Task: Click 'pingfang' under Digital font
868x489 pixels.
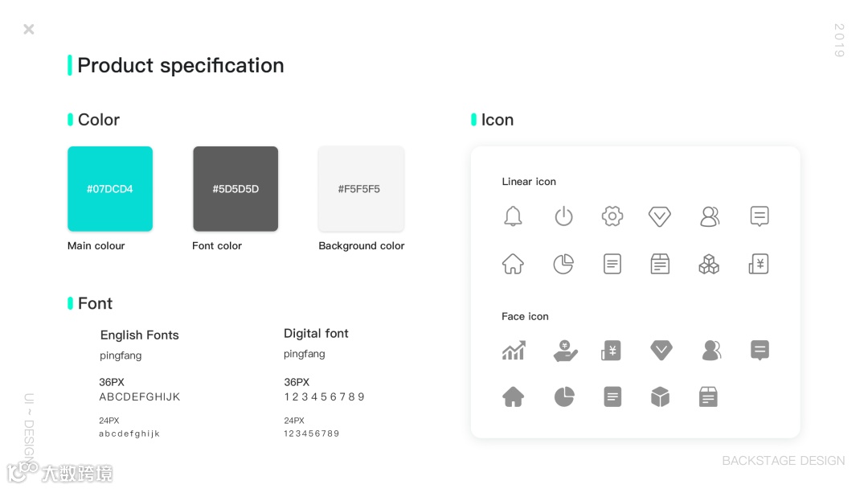Action: [x=305, y=354]
